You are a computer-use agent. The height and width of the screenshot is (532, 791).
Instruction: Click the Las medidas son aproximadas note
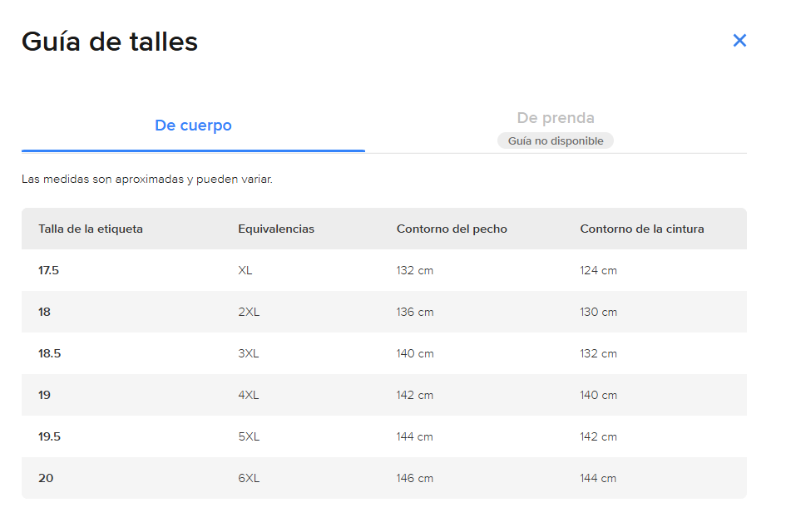(146, 179)
